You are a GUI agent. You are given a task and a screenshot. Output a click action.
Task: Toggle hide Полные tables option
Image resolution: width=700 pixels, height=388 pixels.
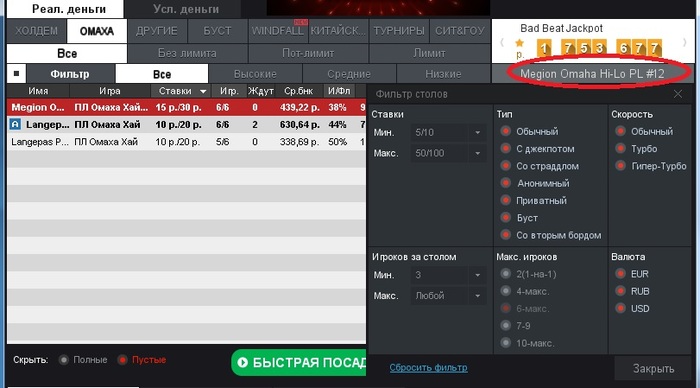pos(64,360)
